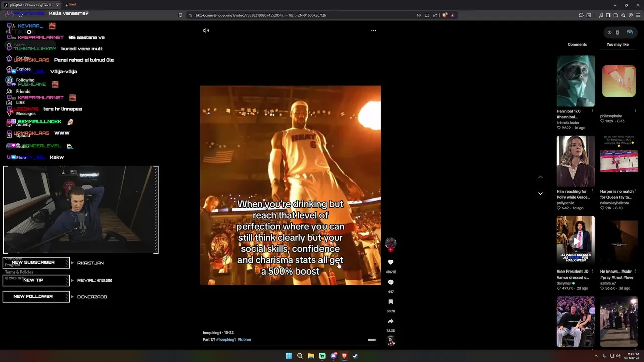Save video with the bookmark icon
This screenshot has height=362, width=644.
391,302
